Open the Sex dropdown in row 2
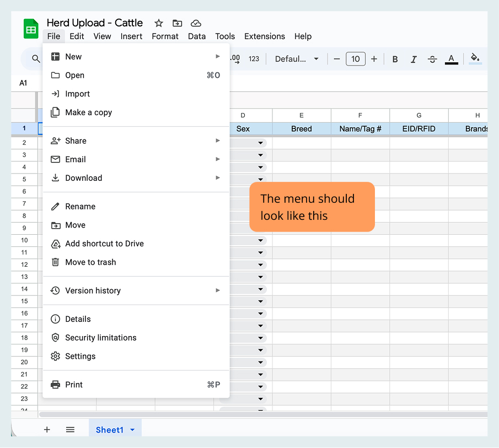Viewport: 499px width, 448px height. tap(260, 143)
